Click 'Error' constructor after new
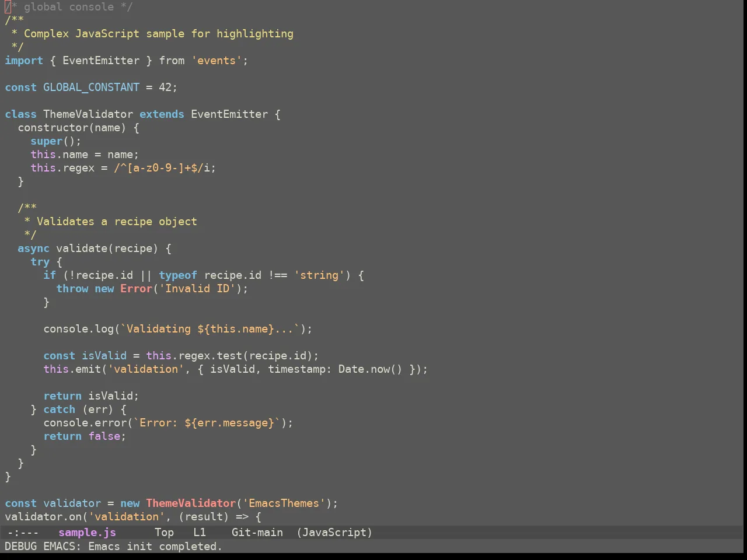 tap(137, 289)
